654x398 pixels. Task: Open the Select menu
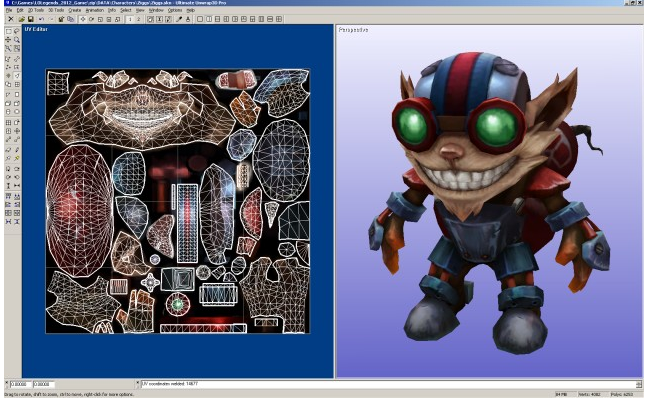tap(126, 10)
